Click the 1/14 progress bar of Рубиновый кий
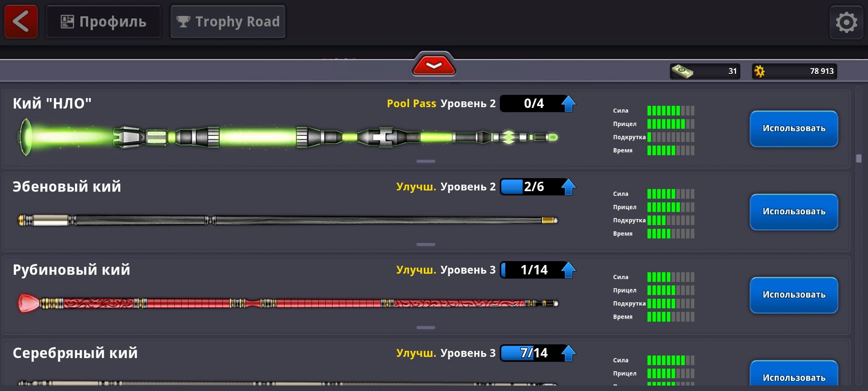Viewport: 868px width, 391px height. [533, 270]
